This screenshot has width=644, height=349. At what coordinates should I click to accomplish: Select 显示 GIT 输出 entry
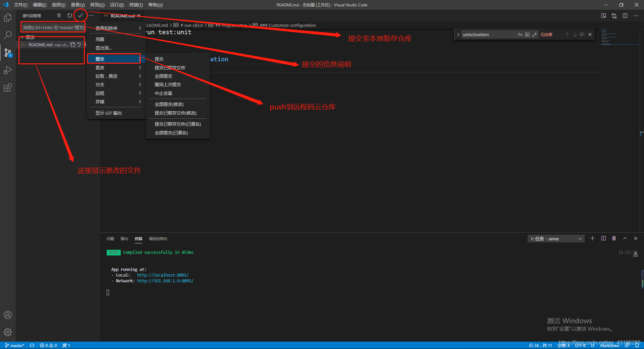pyautogui.click(x=116, y=113)
